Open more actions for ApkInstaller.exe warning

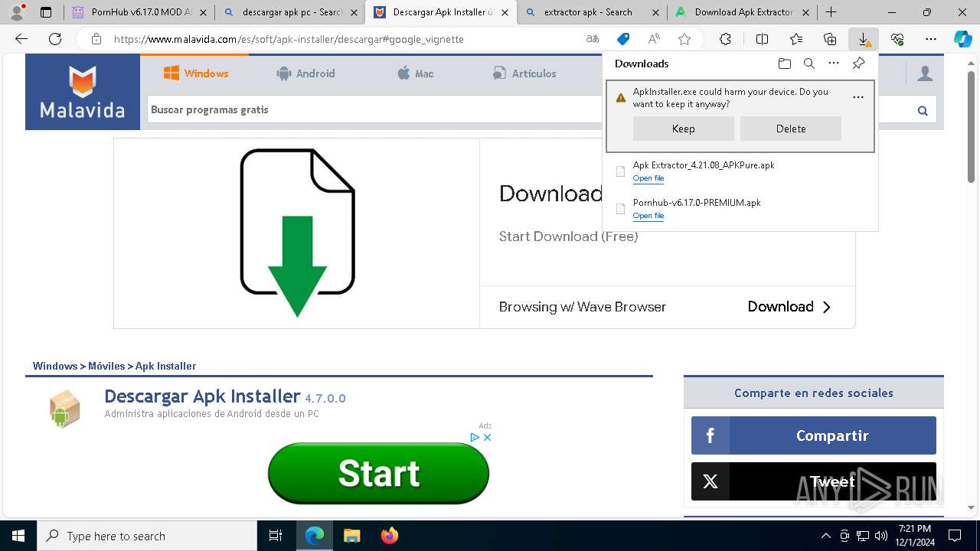tap(857, 97)
